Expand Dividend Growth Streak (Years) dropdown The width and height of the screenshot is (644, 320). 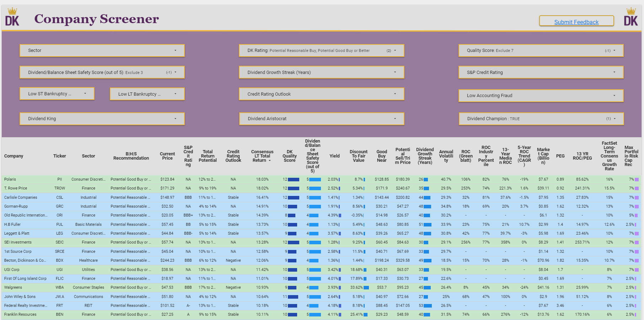(x=321, y=73)
